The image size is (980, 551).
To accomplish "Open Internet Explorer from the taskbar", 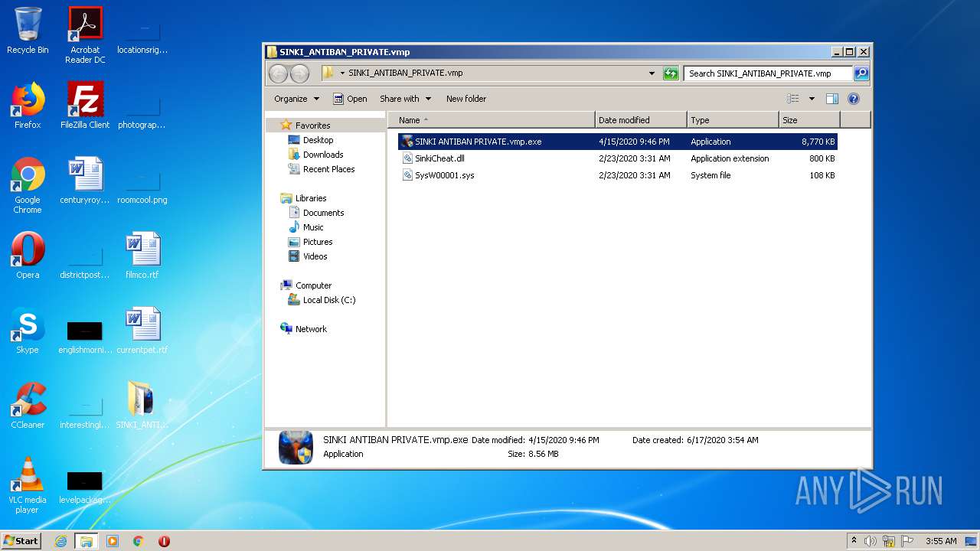I will (61, 541).
